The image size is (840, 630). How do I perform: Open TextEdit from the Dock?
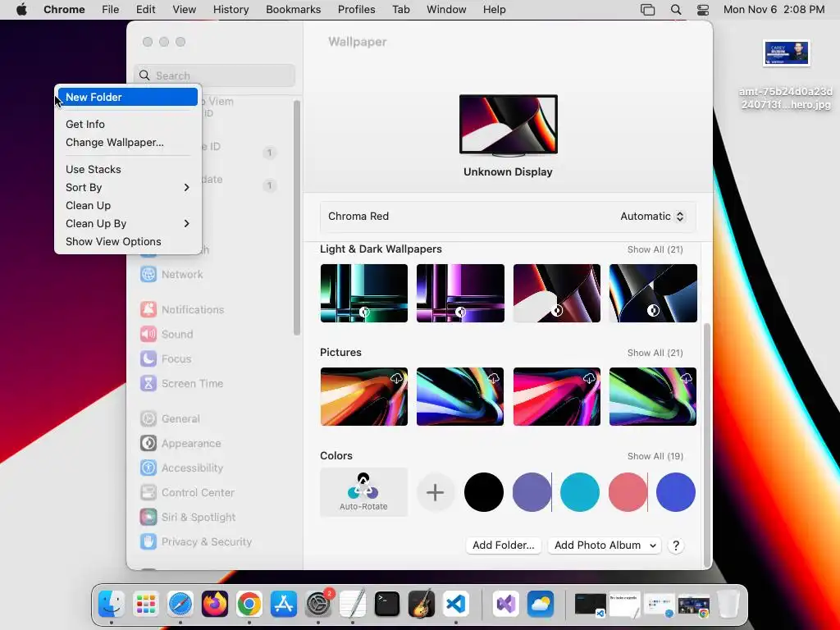[x=353, y=604]
